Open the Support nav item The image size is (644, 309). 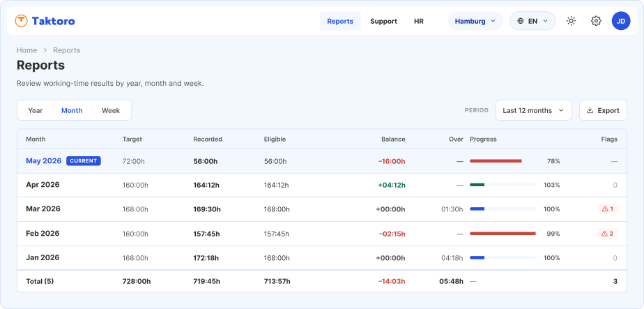[x=383, y=21]
